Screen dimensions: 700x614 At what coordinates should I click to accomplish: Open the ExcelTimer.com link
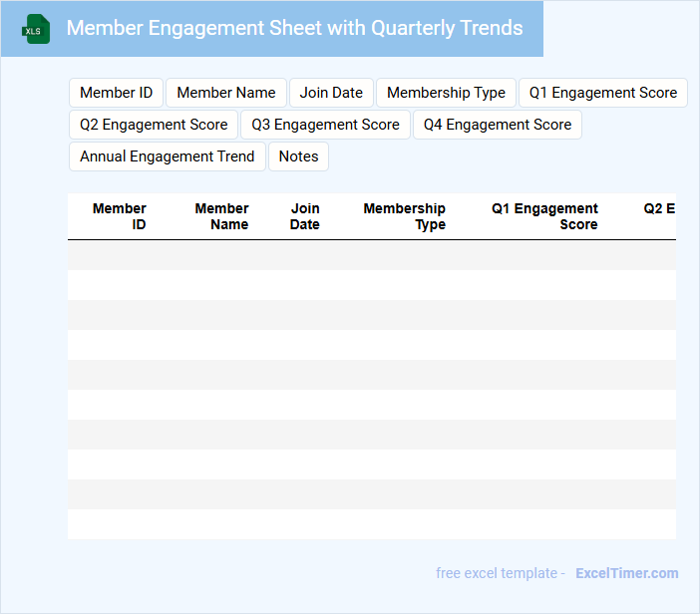[626, 573]
